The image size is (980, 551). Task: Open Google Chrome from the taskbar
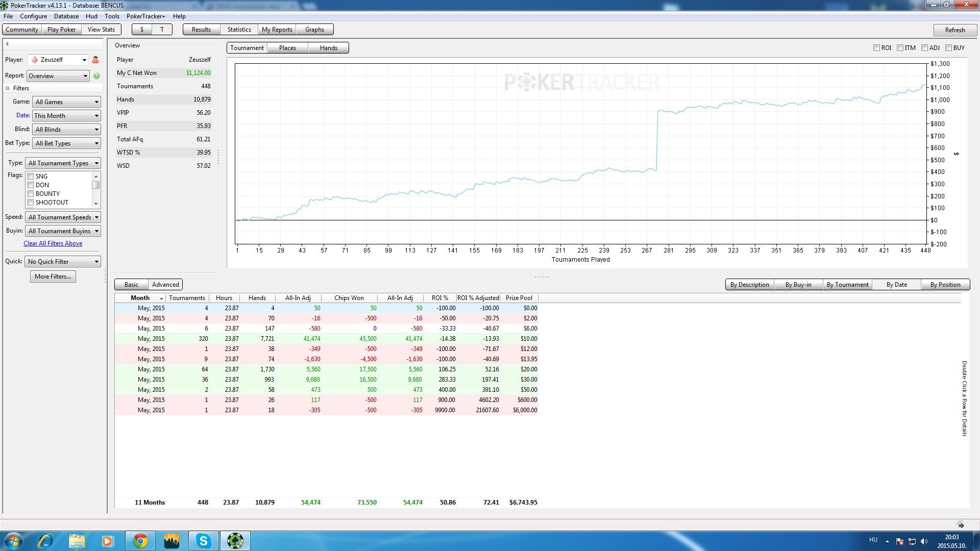[x=140, y=541]
